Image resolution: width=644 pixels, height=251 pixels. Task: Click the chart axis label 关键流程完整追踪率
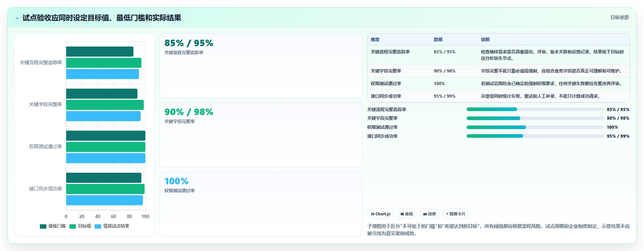pos(41,62)
